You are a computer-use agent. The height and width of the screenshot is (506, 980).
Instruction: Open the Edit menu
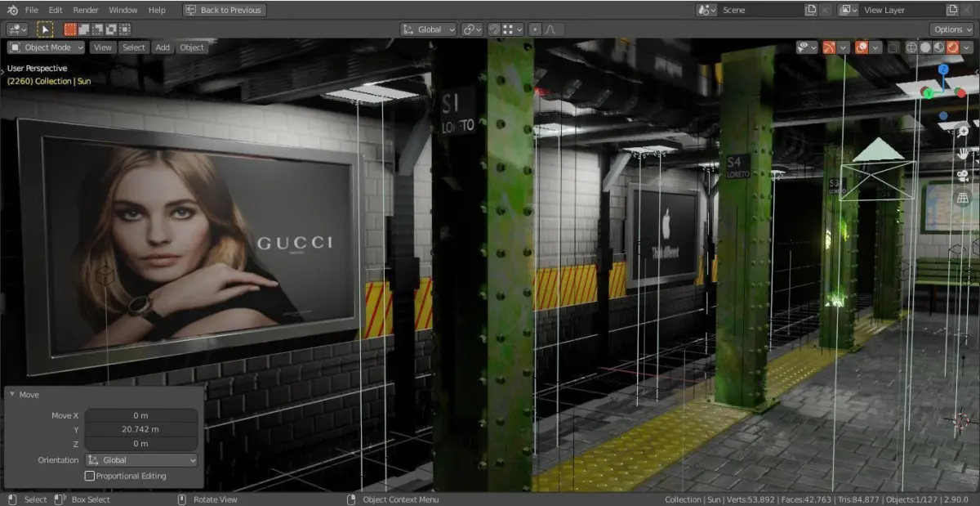tap(56, 10)
